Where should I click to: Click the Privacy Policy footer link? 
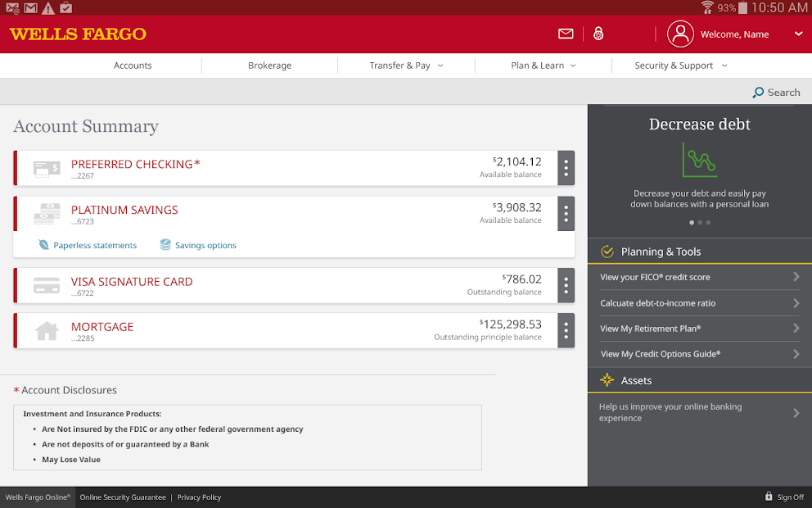coord(199,497)
